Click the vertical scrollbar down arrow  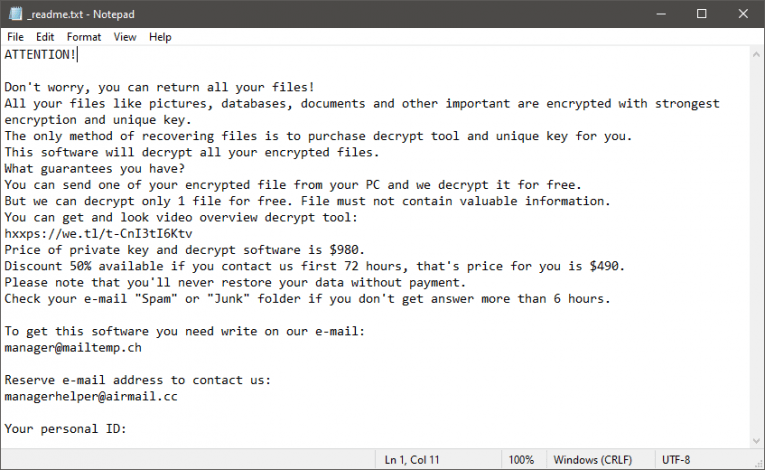[x=757, y=441]
